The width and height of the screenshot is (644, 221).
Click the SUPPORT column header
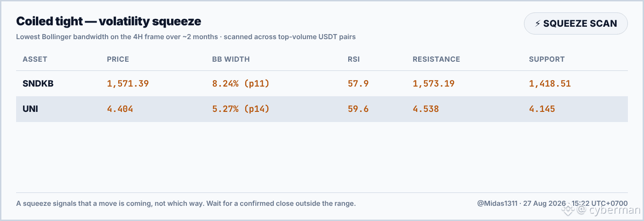[546, 59]
